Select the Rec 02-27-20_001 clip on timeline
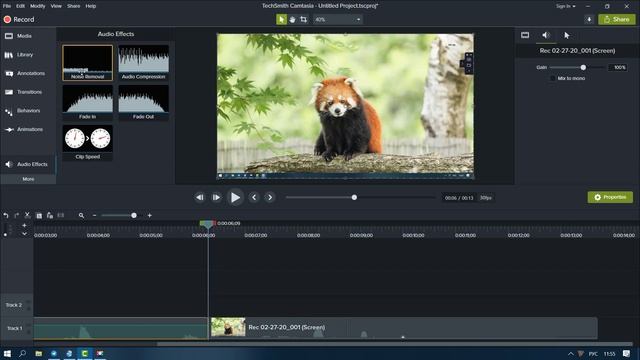The width and height of the screenshot is (640, 360). click(403, 328)
